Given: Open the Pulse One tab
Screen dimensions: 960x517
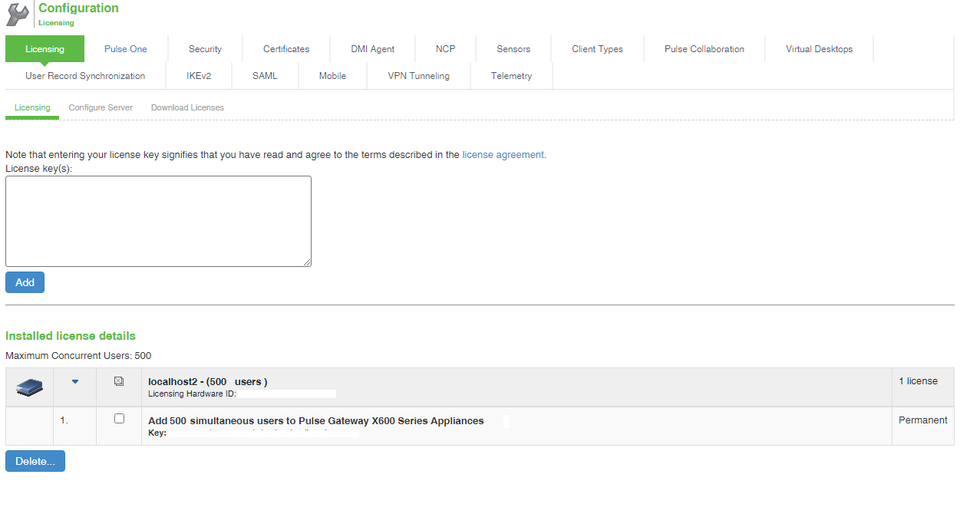Looking at the screenshot, I should click(x=126, y=49).
